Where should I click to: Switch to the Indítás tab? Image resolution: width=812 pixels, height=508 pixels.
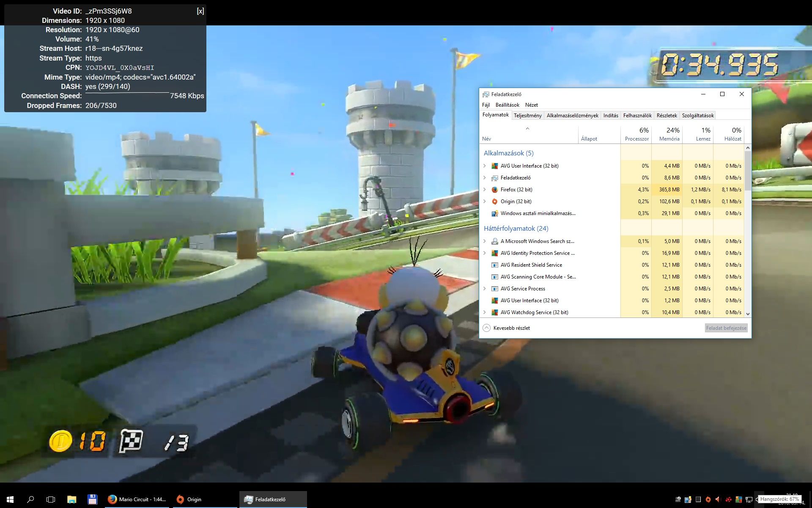(x=611, y=116)
